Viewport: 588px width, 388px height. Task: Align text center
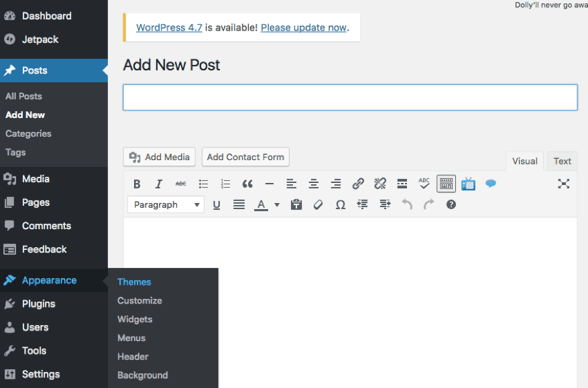(314, 184)
